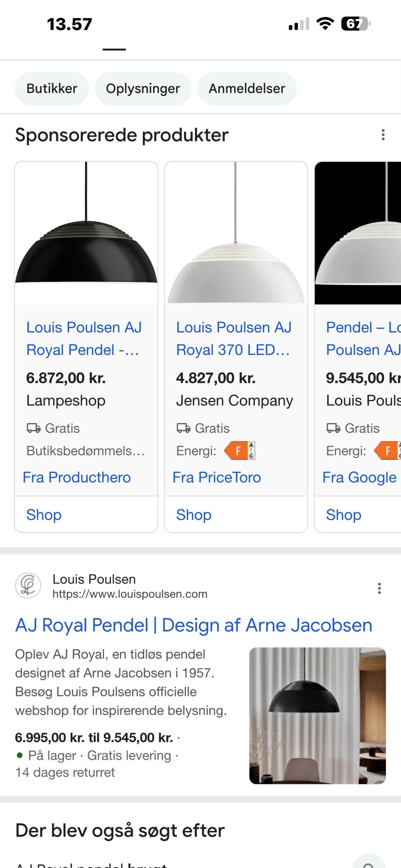Screen dimensions: 401x868
Task: Open Fra Producthero link
Action: click(x=77, y=477)
